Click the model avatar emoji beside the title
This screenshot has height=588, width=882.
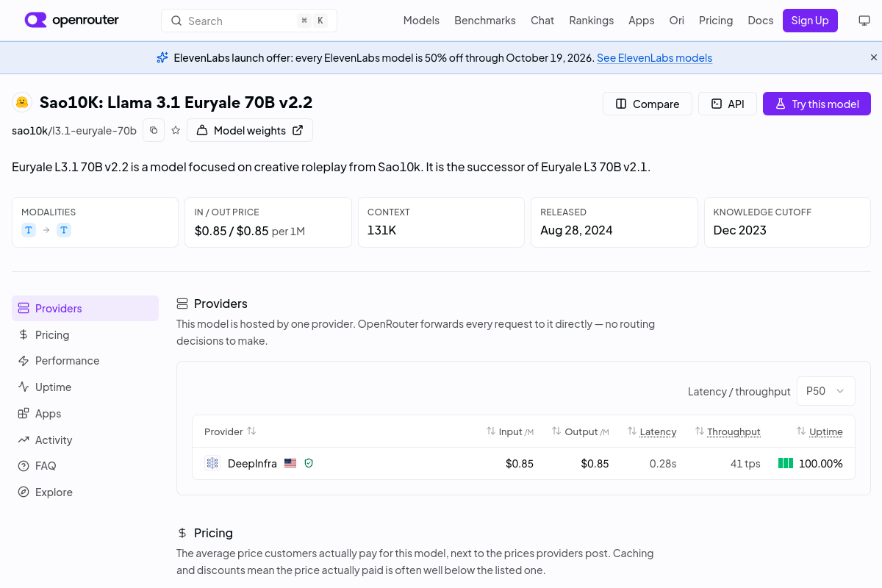tap(22, 103)
